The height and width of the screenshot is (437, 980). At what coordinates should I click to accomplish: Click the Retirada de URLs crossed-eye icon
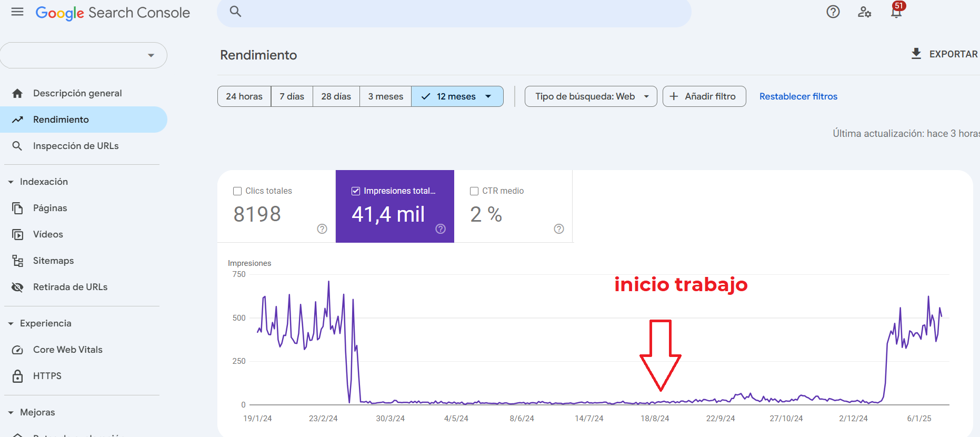(x=17, y=287)
